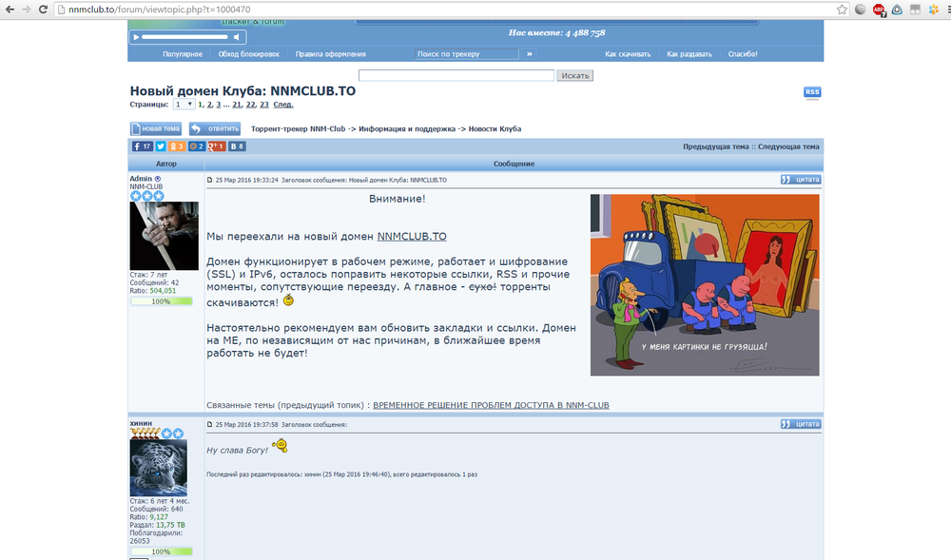Go to page 21 of the topic
The height and width of the screenshot is (560, 951).
point(237,105)
